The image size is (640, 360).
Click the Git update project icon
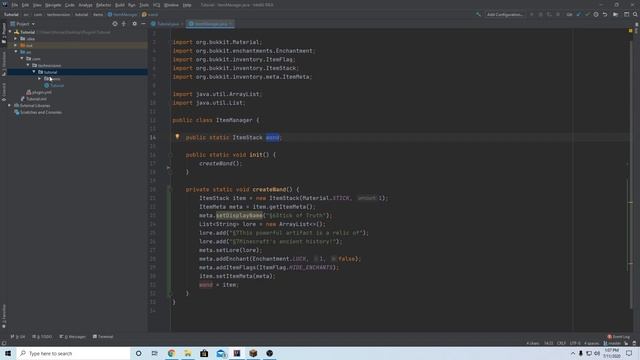click(578, 15)
